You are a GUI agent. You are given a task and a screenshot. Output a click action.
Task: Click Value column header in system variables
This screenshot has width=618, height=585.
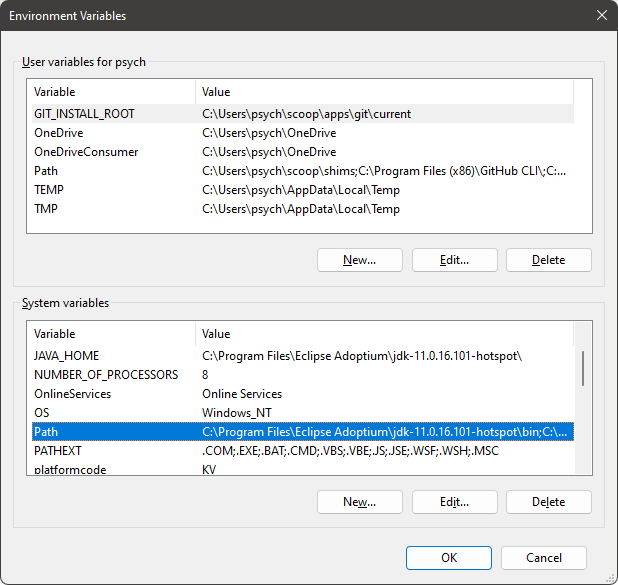pyautogui.click(x=384, y=334)
